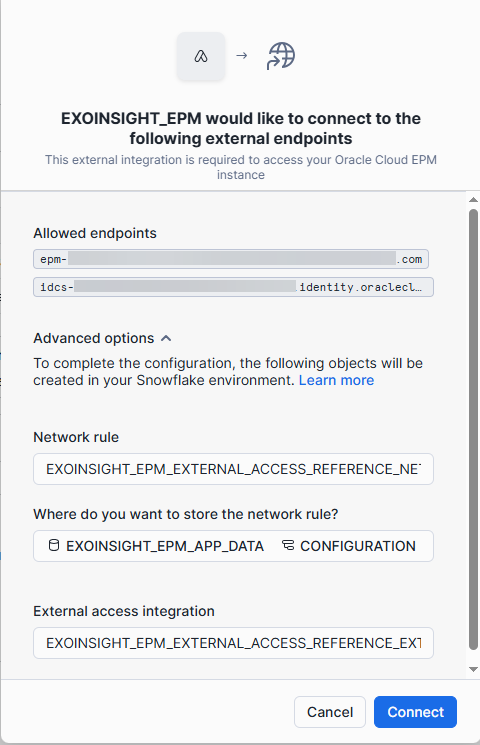Click the scrollbar down arrow

tap(473, 669)
